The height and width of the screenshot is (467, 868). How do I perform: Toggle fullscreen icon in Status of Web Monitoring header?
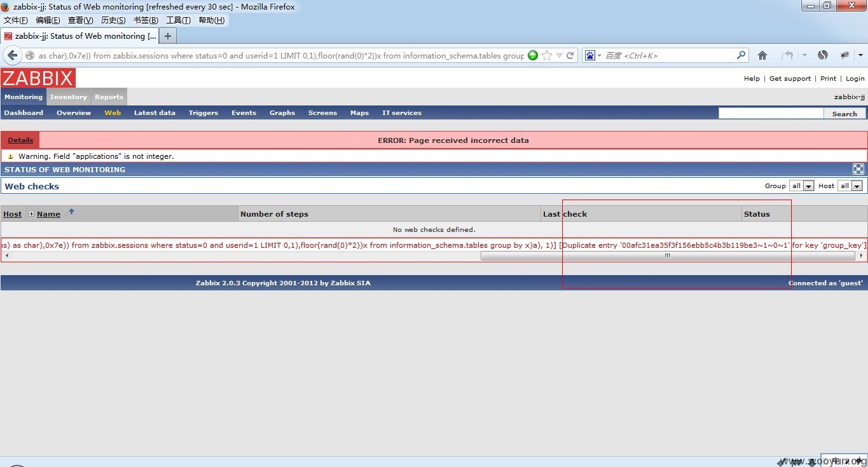click(x=858, y=169)
